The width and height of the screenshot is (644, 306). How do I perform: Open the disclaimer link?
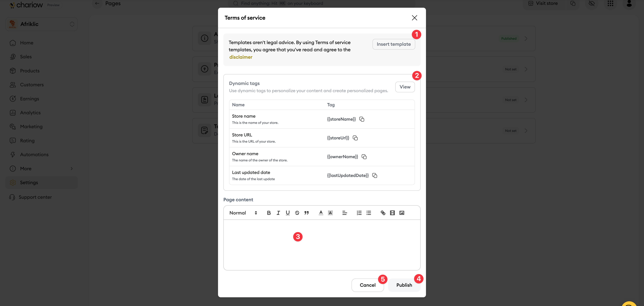pos(241,57)
